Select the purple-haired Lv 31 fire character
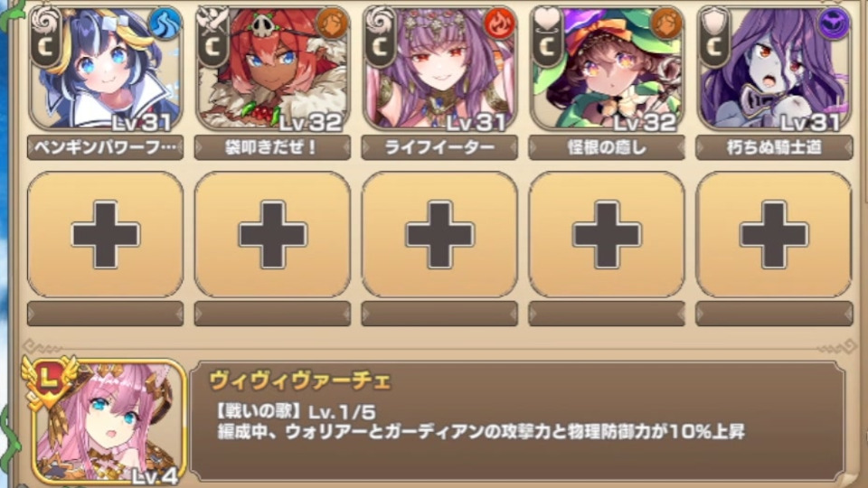Image resolution: width=868 pixels, height=488 pixels. tap(439, 68)
